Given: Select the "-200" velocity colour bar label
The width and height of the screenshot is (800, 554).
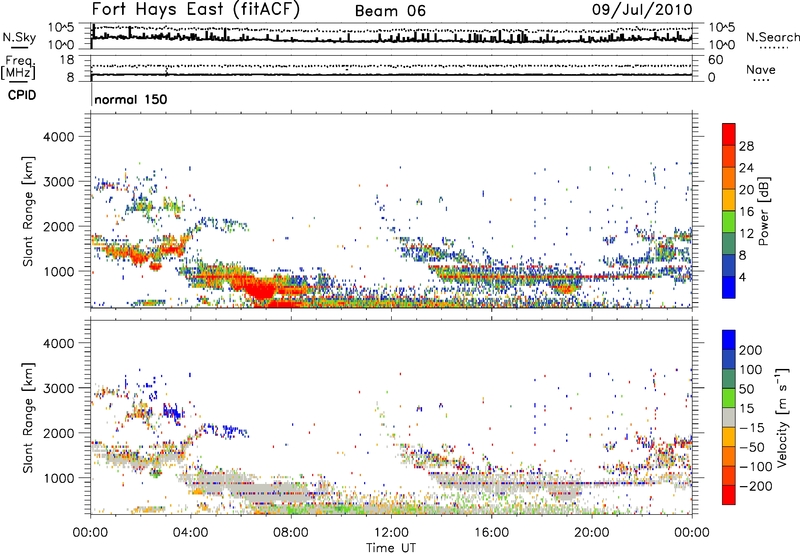Looking at the screenshot, I should pos(756,486).
